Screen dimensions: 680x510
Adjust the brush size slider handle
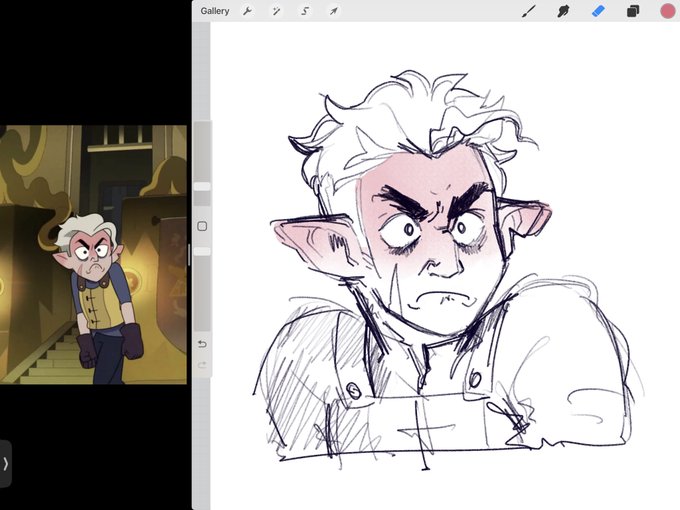click(202, 186)
